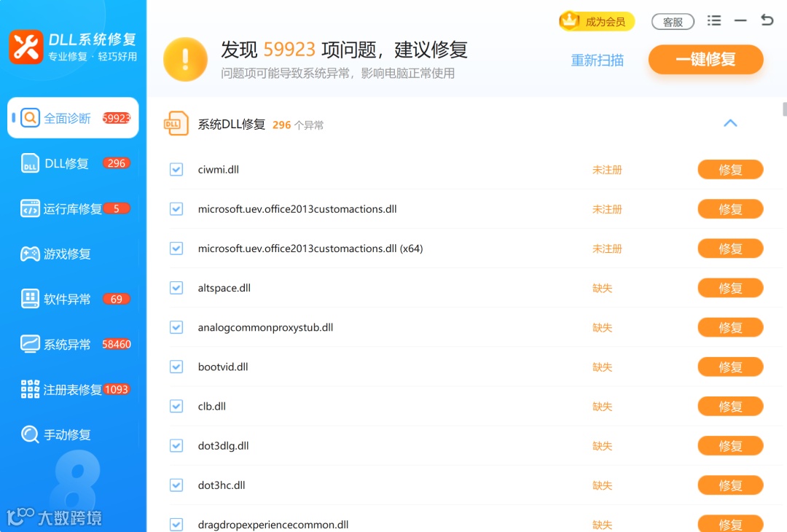This screenshot has width=787, height=532.
Task: Click 修复 for analogcommonproxystub.dll
Action: 730,327
